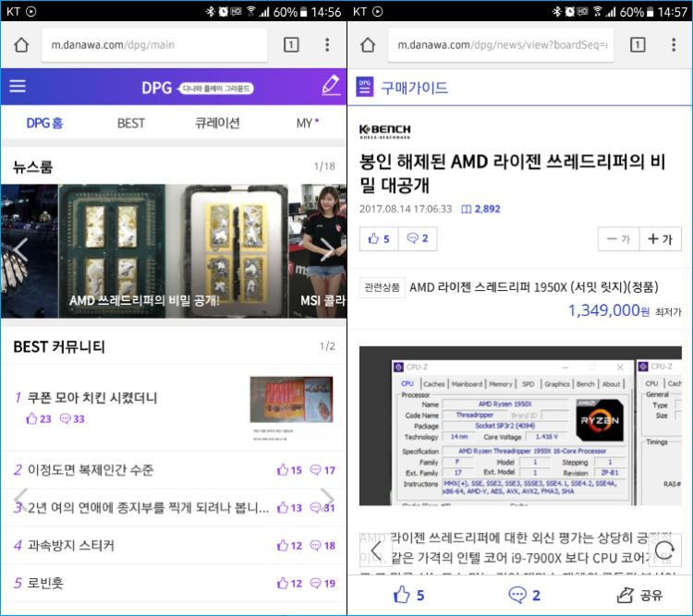Tap the 구매가이드 document icon
The height and width of the screenshot is (616, 693).
click(365, 87)
